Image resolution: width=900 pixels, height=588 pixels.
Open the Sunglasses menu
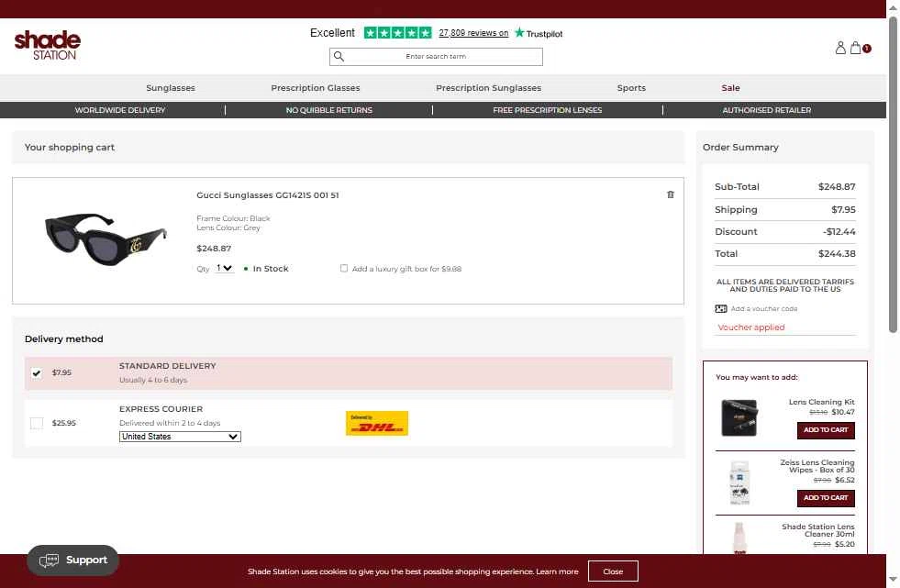(171, 88)
